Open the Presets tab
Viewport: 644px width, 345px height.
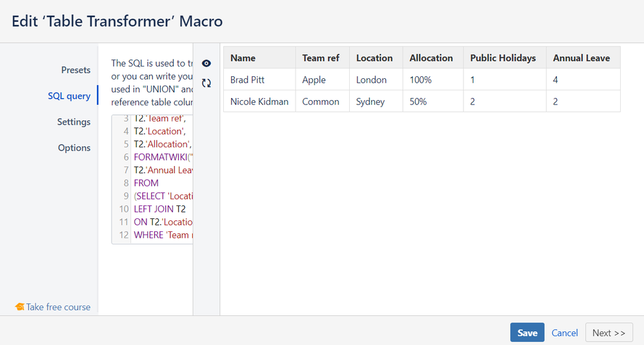75,70
